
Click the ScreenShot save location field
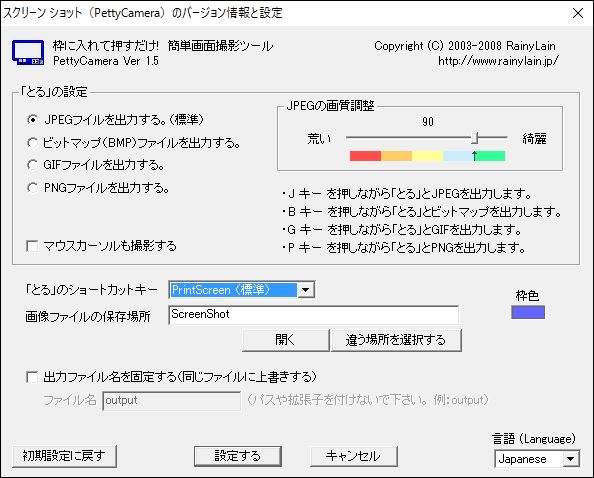coord(313,315)
